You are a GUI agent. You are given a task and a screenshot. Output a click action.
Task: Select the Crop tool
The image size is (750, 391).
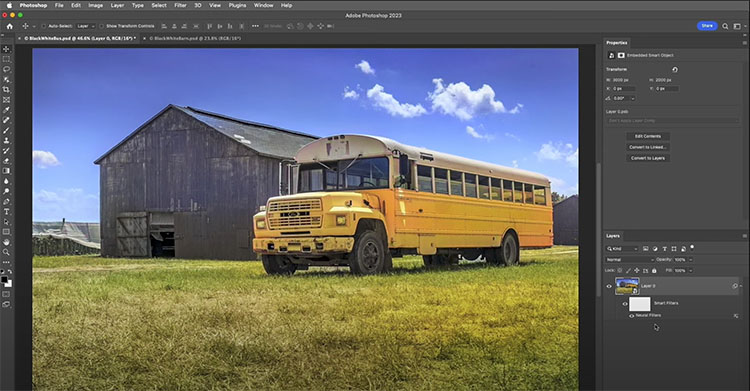coord(6,89)
